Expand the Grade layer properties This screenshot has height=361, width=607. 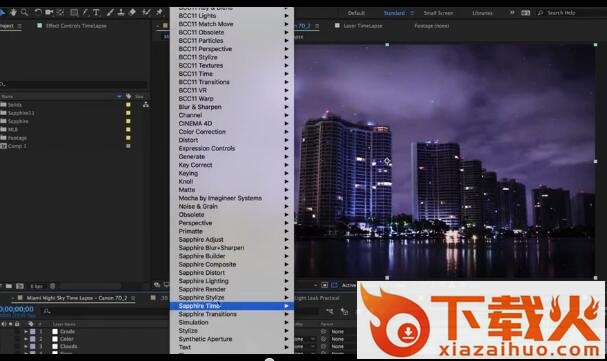click(26, 332)
